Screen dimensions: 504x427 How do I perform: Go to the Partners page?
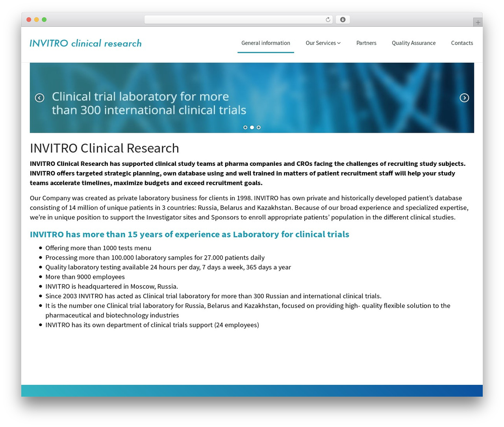click(366, 43)
